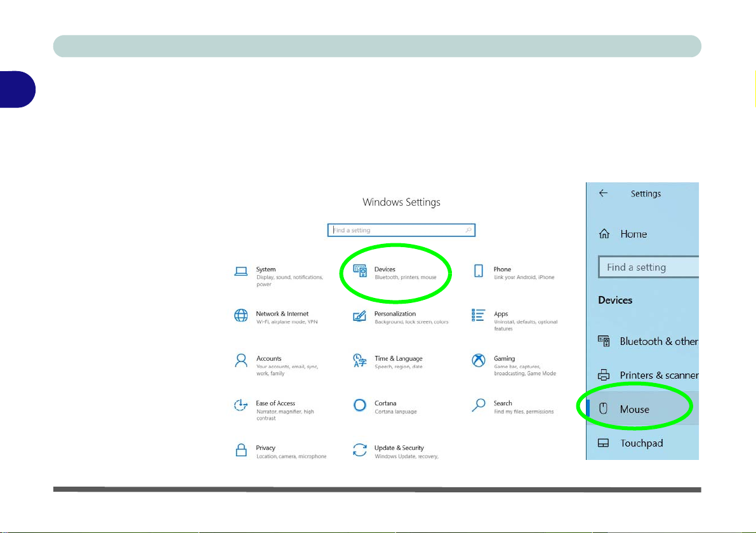The height and width of the screenshot is (533, 756).
Task: Open the Update & Security arrows icon
Action: coord(360,450)
